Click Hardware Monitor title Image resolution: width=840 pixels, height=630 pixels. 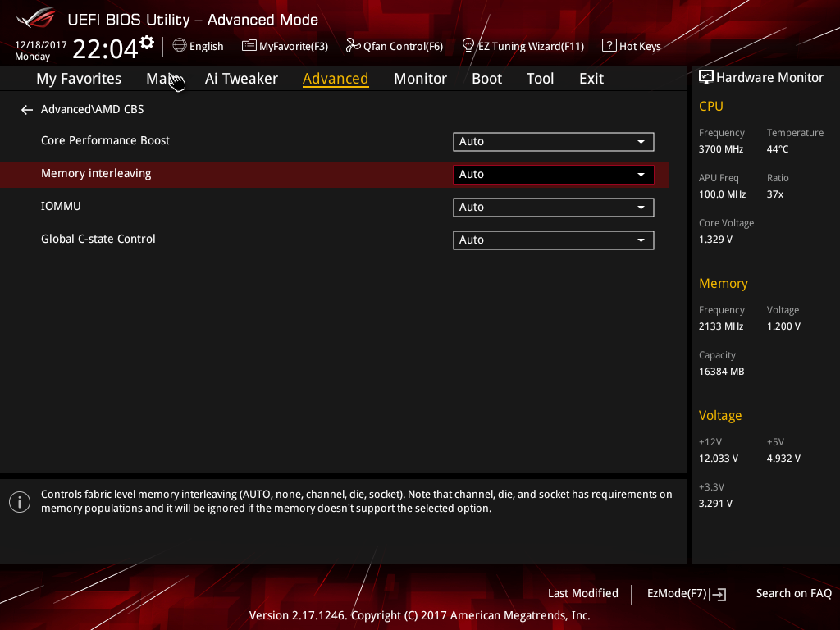coord(769,78)
